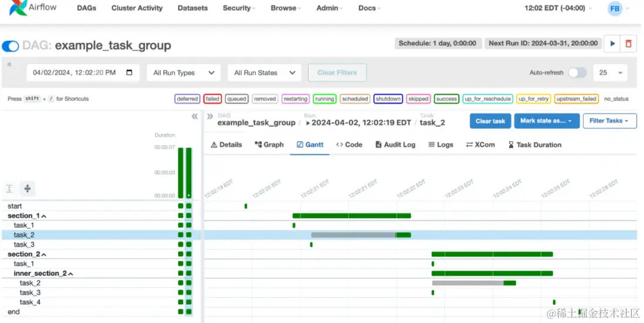Click the no_status legend label
The height and width of the screenshot is (323, 644).
coord(616,99)
